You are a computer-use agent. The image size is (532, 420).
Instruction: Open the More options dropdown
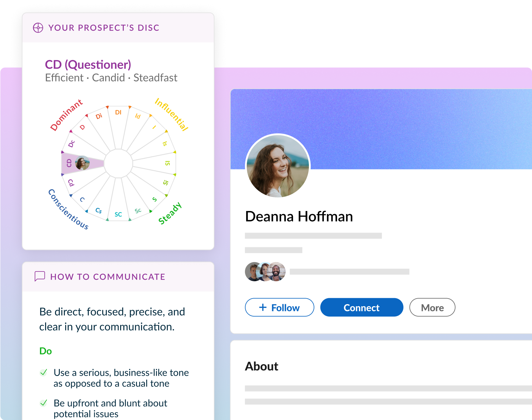point(432,307)
